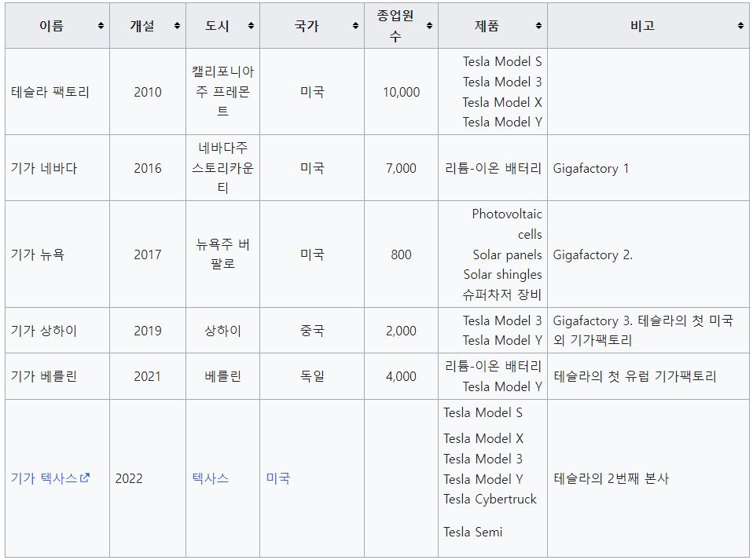The height and width of the screenshot is (560, 753).
Task: Click Solar panels product text
Action: (507, 254)
